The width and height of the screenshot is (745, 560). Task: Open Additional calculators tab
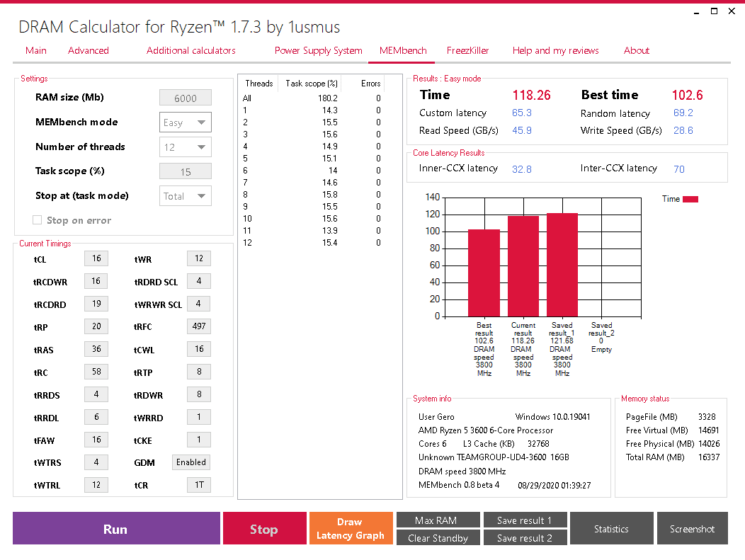[191, 50]
